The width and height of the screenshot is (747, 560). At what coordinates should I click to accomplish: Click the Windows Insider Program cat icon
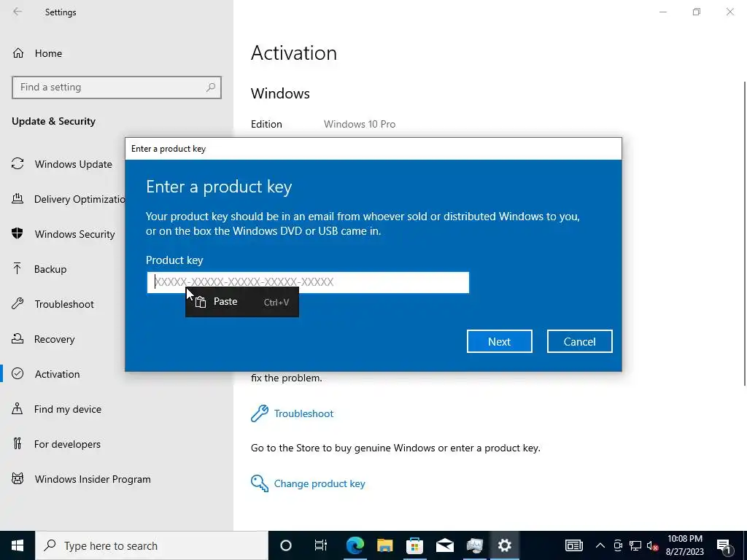(x=18, y=478)
